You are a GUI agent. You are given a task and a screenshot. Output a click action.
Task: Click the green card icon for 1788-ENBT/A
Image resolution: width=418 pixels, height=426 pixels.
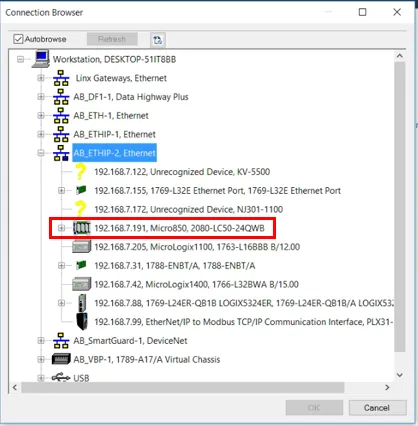(81, 265)
